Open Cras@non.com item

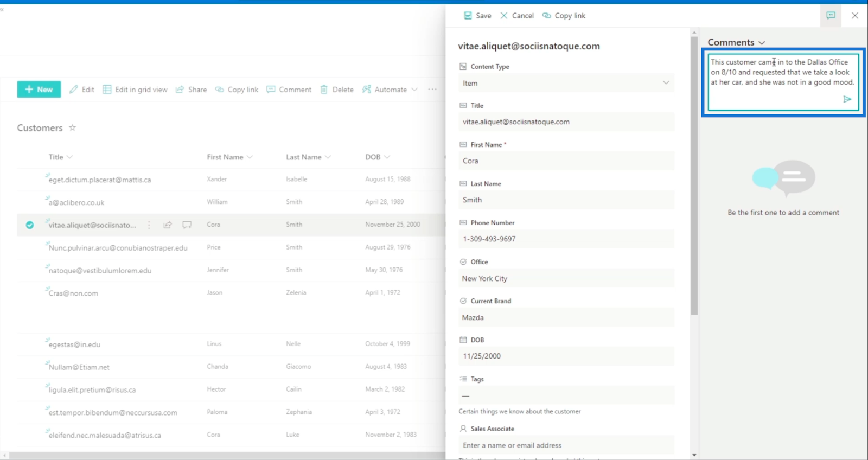tap(73, 293)
